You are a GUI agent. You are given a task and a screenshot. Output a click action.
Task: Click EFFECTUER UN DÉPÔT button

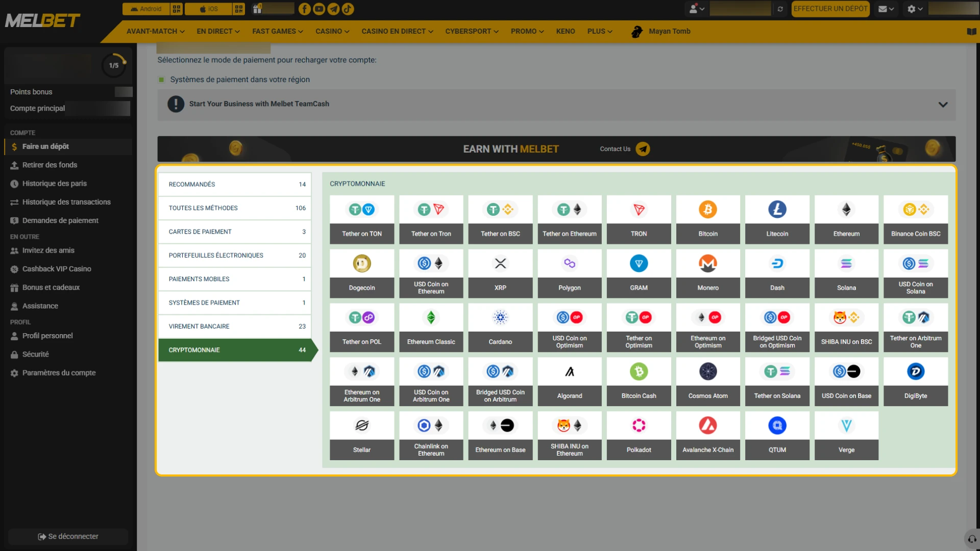[x=830, y=9]
